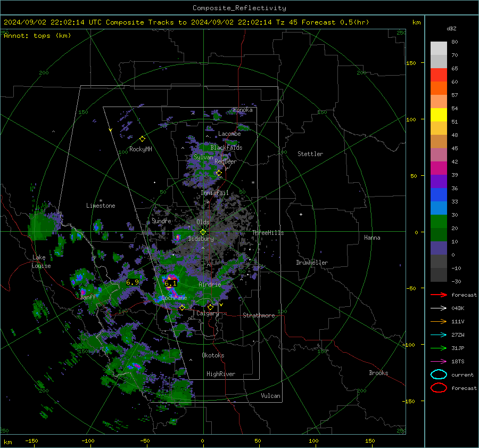Click the dBZ legend heading
Screen dimensions: 479x448
tap(451, 29)
